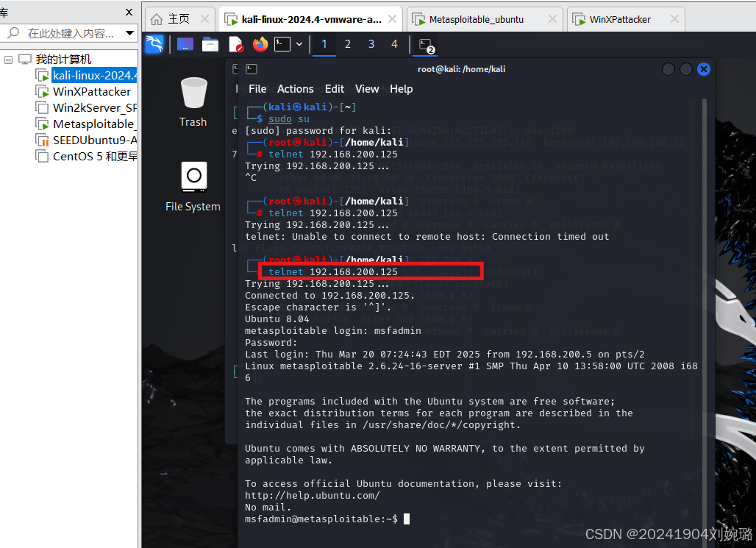Click the 'Ubuntu 8.04' banner line
The height and width of the screenshot is (548, 756).
277,319
